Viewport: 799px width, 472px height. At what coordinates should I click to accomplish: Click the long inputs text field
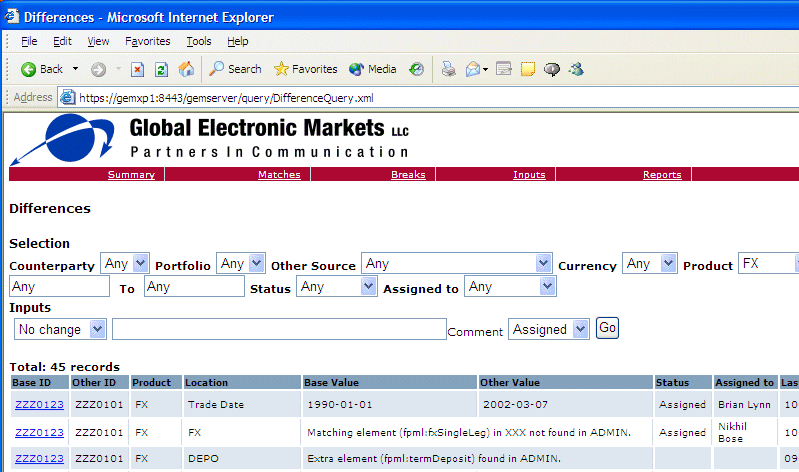click(279, 329)
